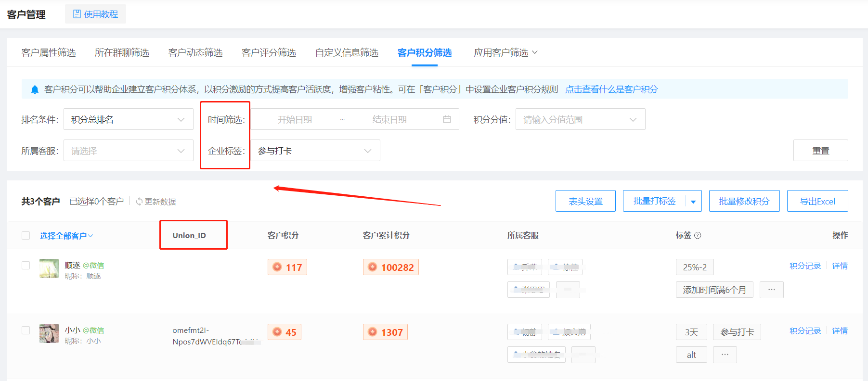This screenshot has height=381, width=868.
Task: Click the 100282 cumulative points value
Action: tap(398, 267)
